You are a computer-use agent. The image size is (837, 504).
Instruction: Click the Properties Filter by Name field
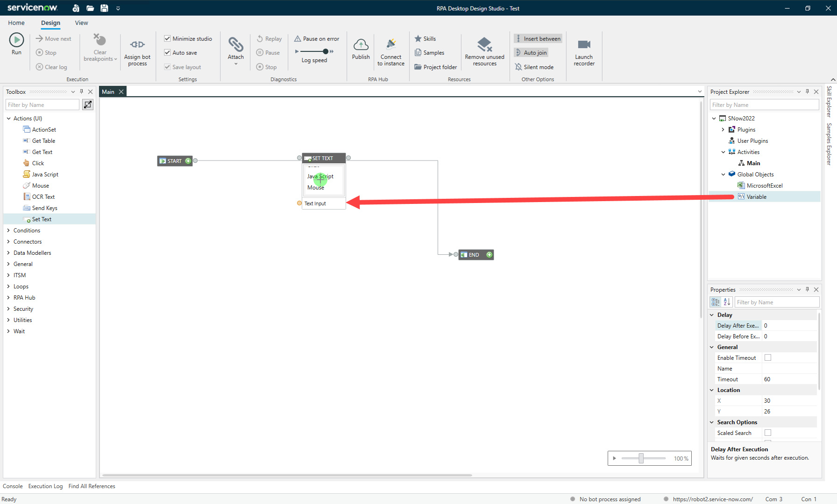(777, 302)
